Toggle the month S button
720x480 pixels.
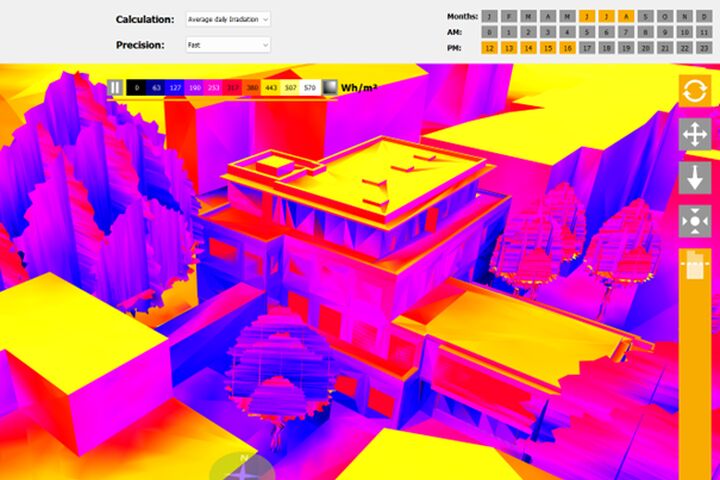645,17
